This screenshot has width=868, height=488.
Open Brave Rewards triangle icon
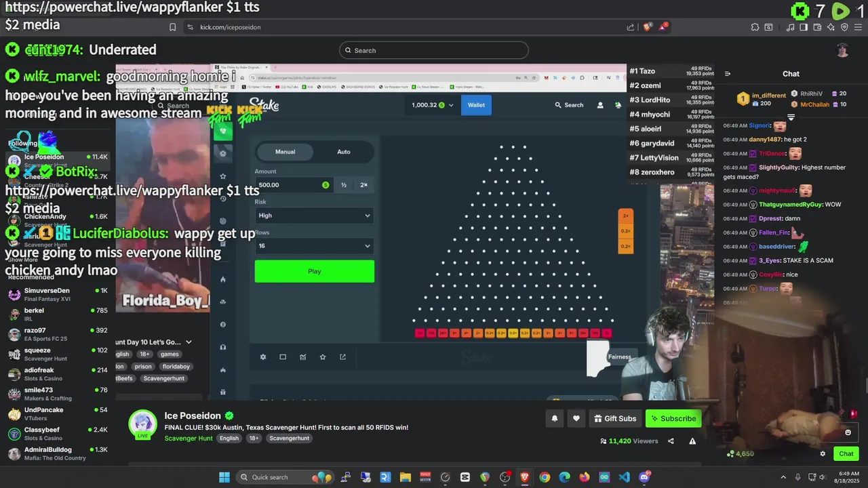click(664, 27)
